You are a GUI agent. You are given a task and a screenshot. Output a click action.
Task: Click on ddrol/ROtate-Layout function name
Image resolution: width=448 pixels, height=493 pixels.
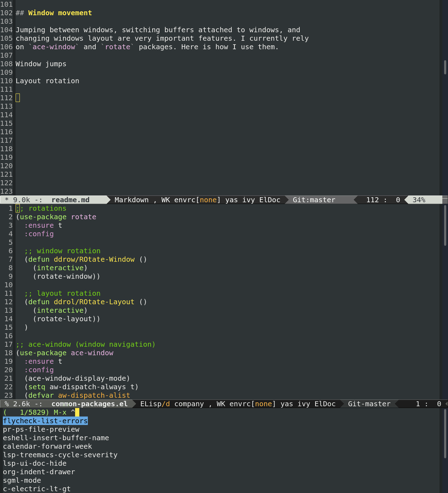[x=94, y=302]
